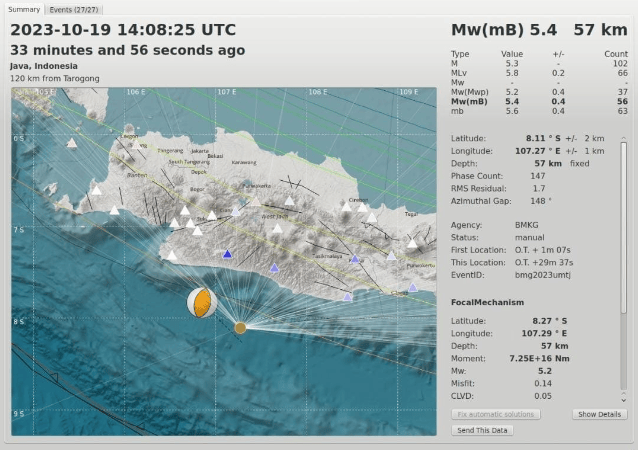Select the mb magnitude row
Viewport: 638px width, 450px height.
pos(539,111)
